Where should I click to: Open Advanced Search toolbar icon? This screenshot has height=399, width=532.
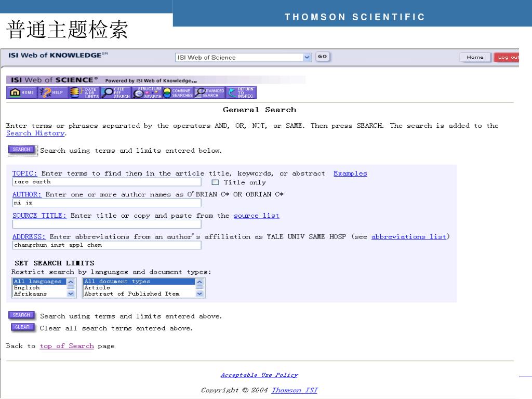(210, 92)
